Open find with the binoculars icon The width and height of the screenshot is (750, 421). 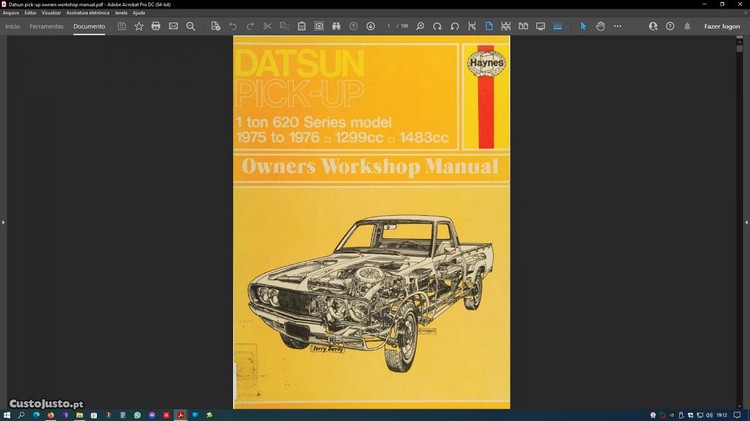click(336, 26)
